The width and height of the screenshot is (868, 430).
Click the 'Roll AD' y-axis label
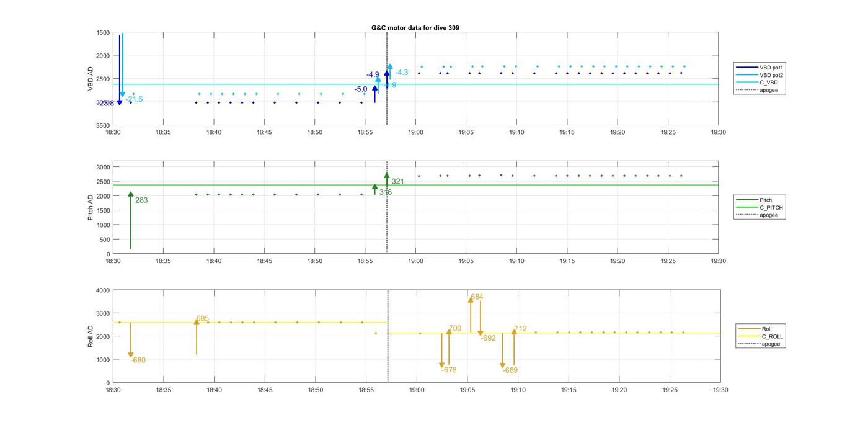91,336
